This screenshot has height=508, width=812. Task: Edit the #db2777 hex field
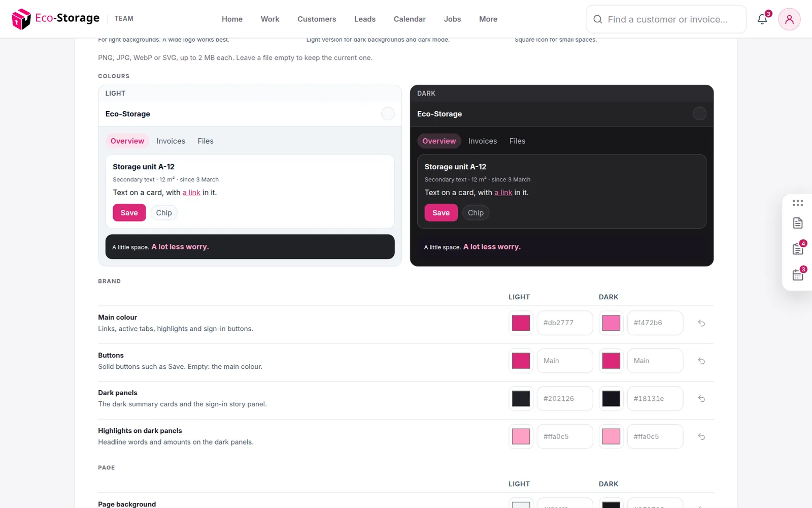565,323
